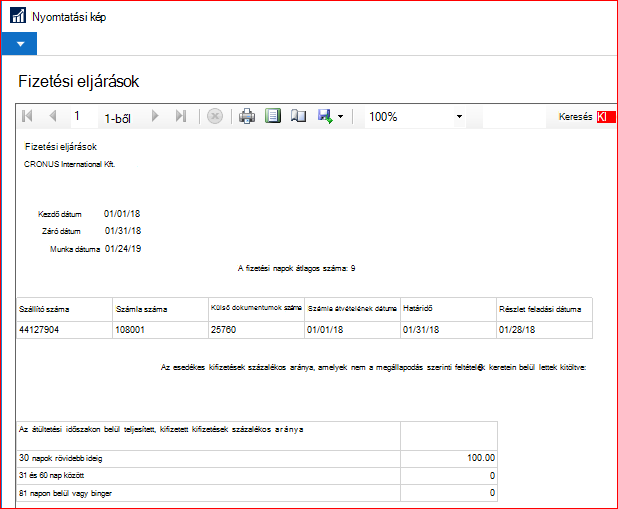Expand the export format dropdown arrow
Image resolution: width=618 pixels, height=509 pixels.
pos(341,117)
